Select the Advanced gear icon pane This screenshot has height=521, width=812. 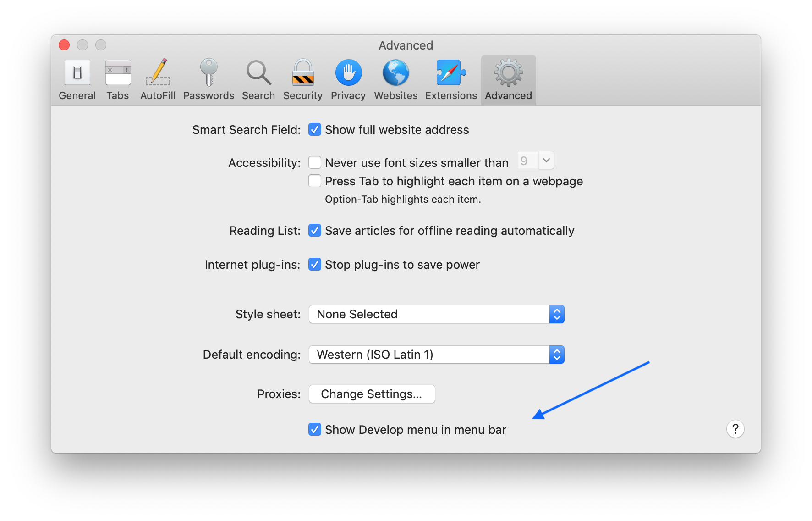[x=509, y=80]
